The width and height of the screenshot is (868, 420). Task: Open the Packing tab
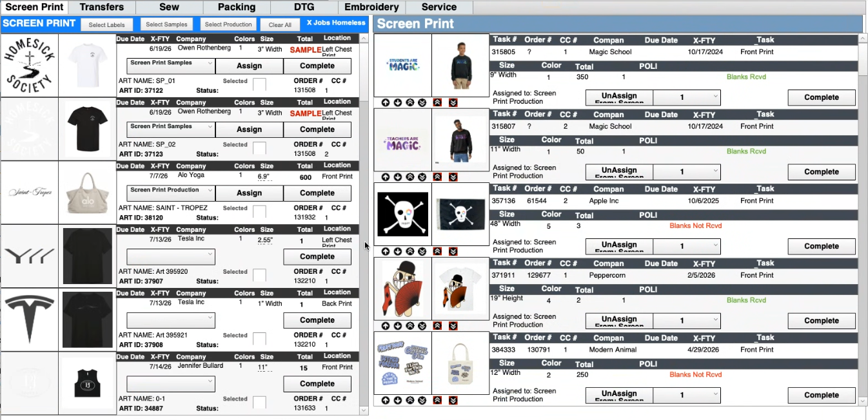[x=237, y=7]
